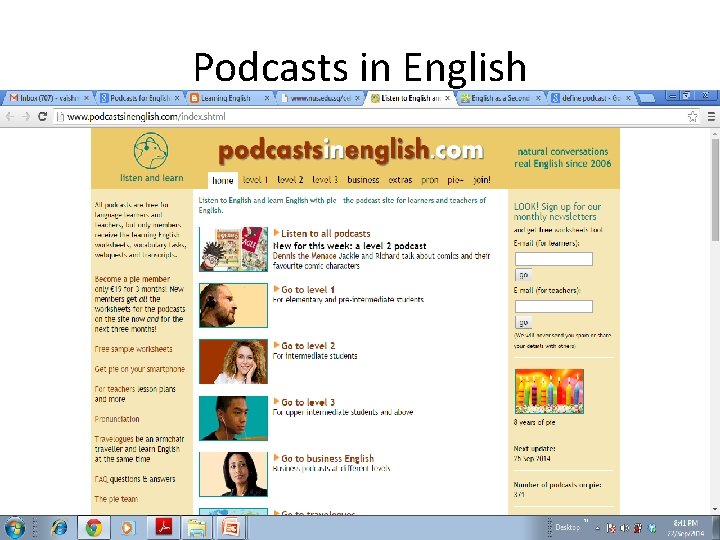Click the podcastsinenglish.com site logo
Viewport: 720px width, 540px height.
coord(351,151)
